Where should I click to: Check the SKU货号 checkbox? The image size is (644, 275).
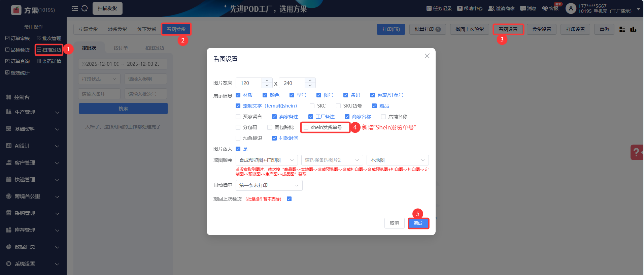(338, 106)
